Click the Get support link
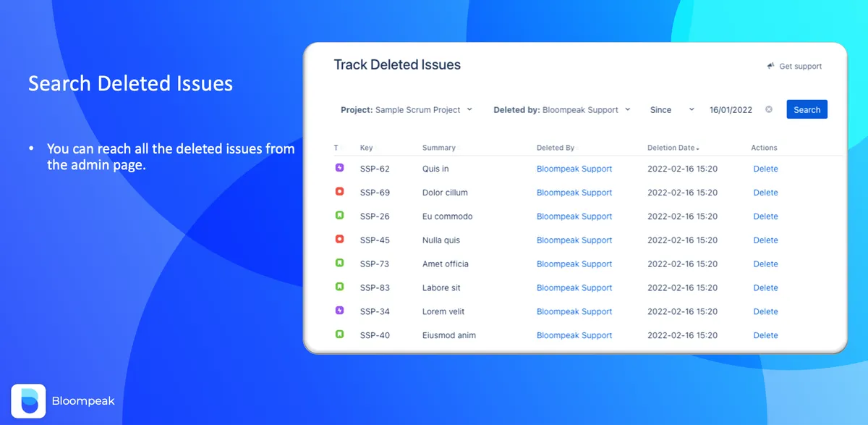 (x=800, y=66)
